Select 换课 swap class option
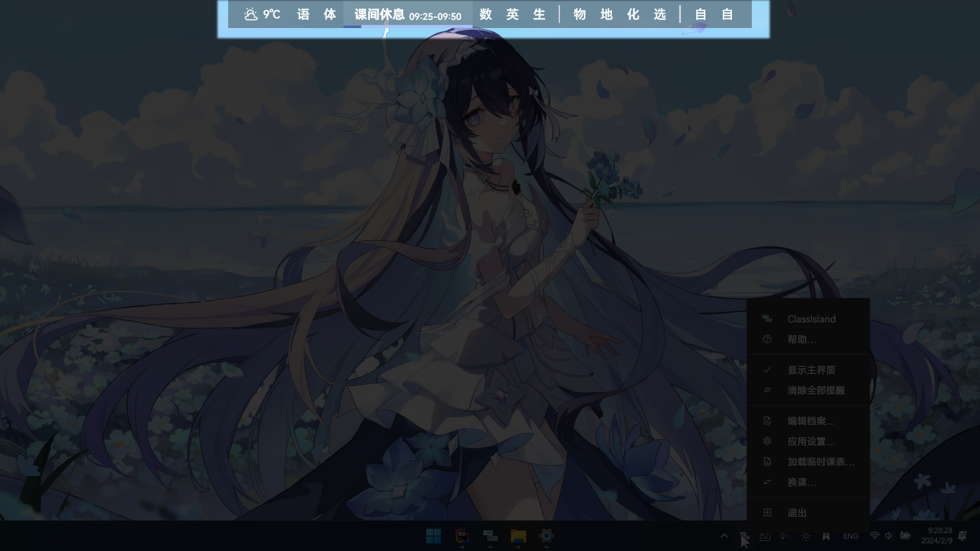 click(x=801, y=482)
